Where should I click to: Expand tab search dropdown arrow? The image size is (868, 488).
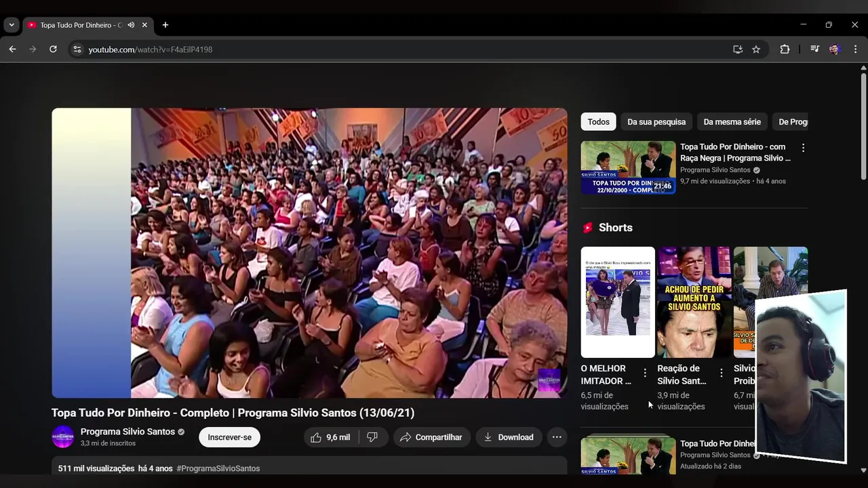point(12,25)
